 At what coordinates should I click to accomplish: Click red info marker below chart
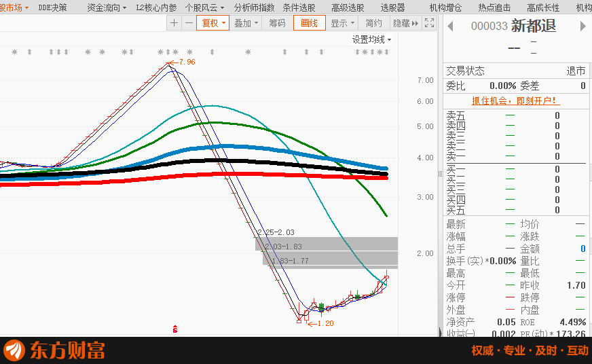point(174,329)
